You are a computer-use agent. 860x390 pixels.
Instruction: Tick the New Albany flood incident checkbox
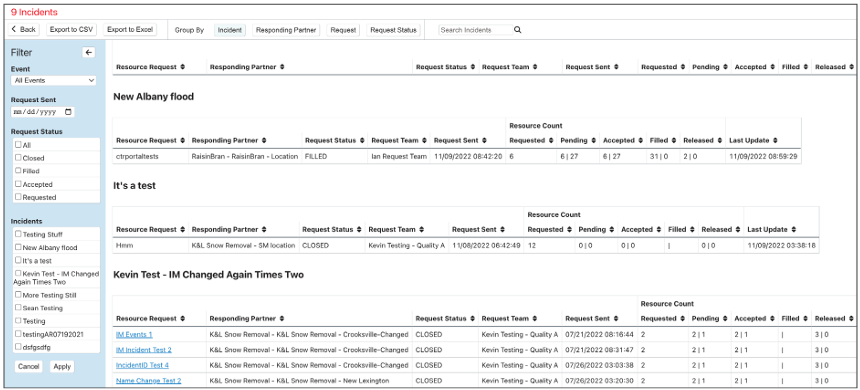(18, 247)
